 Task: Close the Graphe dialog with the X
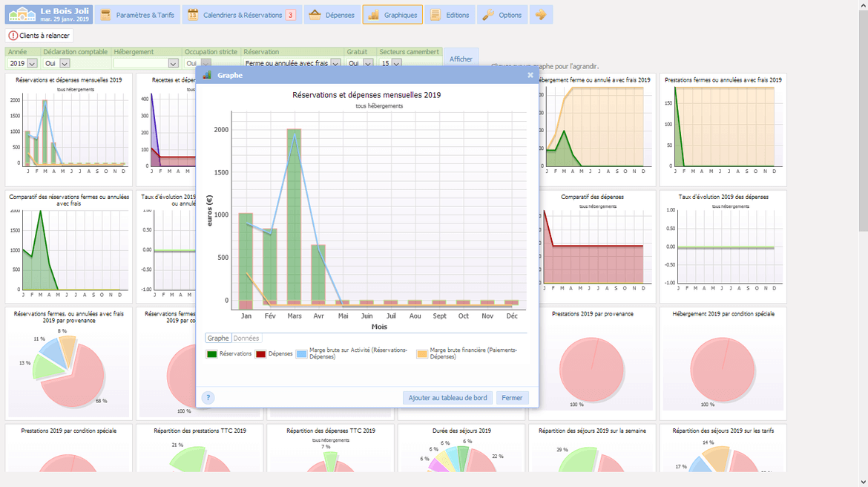coord(530,75)
